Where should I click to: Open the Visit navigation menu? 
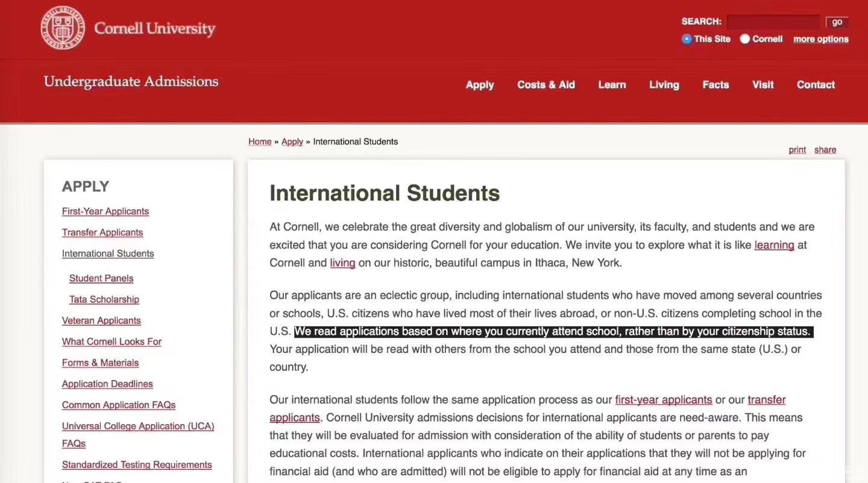pyautogui.click(x=763, y=85)
